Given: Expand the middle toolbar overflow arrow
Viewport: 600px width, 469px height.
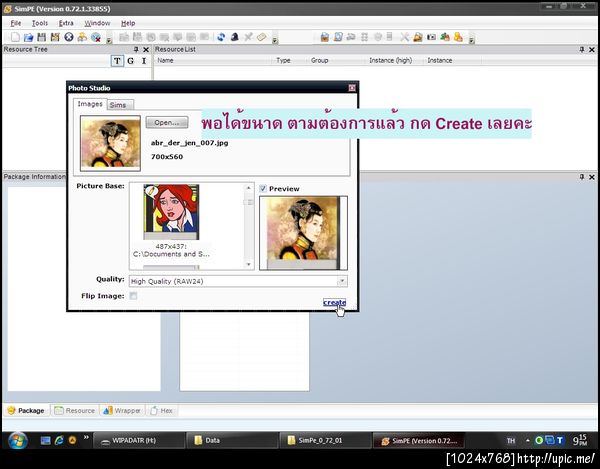Looking at the screenshot, I should 275,39.
